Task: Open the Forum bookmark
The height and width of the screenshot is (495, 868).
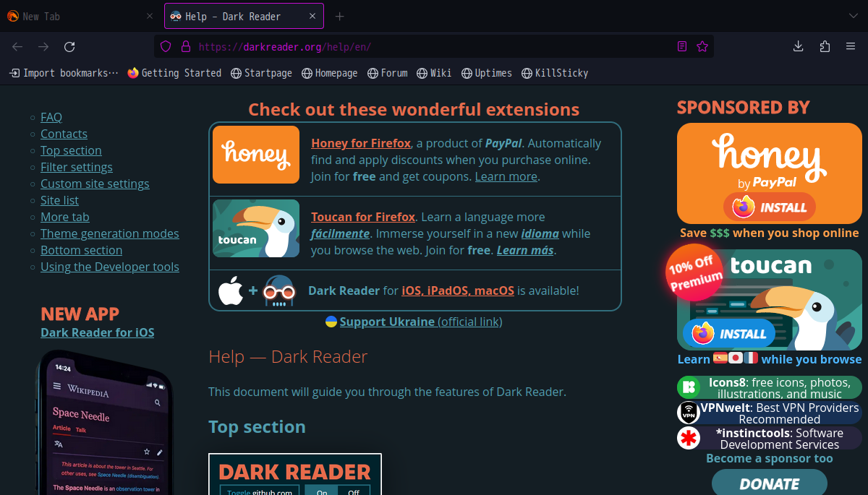Action: [388, 73]
